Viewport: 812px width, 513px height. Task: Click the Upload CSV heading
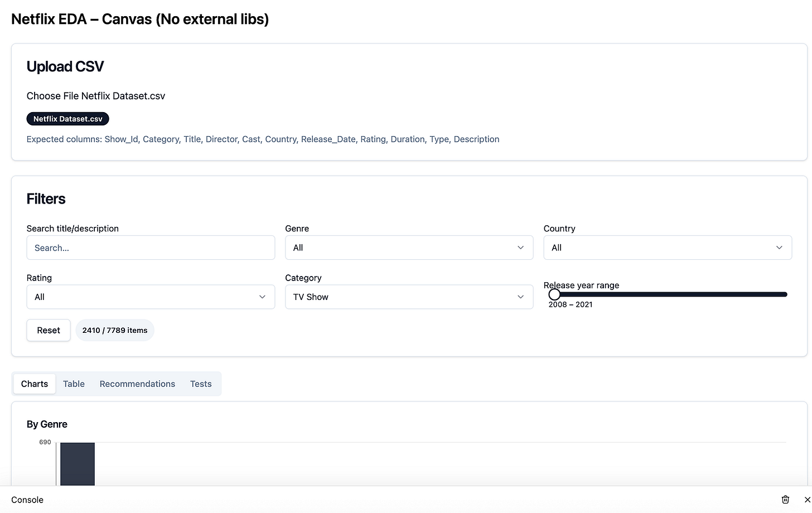(65, 66)
